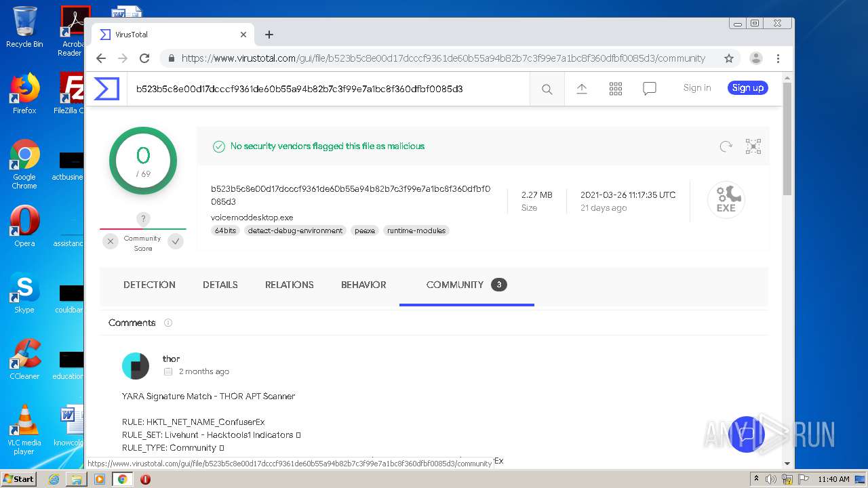Screen dimensions: 868x488
Task: Click the voicemoddesktop.exe file name
Action: click(x=252, y=218)
